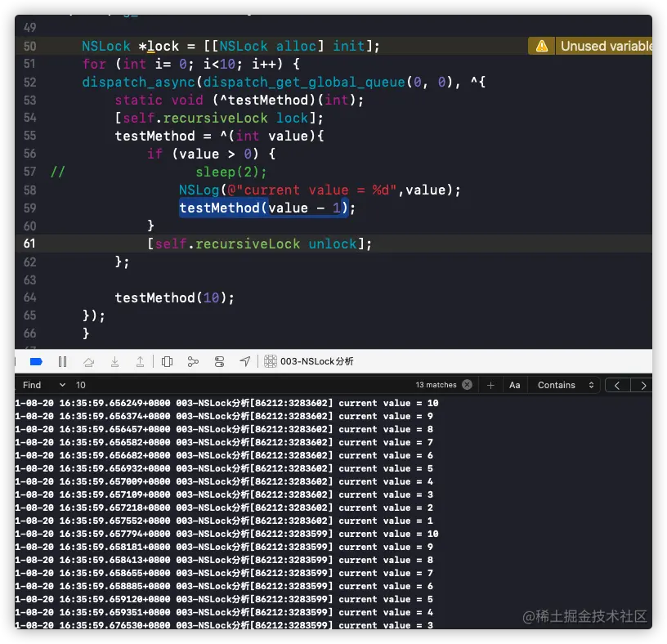
Task: Open the Environment Overrides icon
Action: [x=219, y=361]
